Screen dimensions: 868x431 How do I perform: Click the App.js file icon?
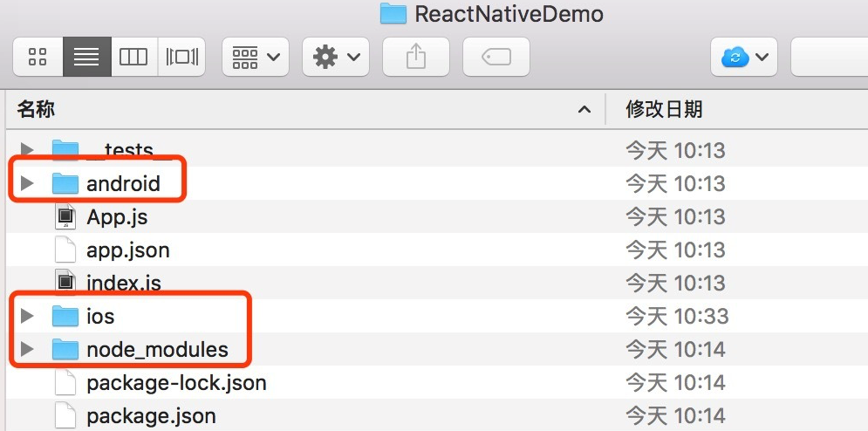pyautogui.click(x=65, y=216)
